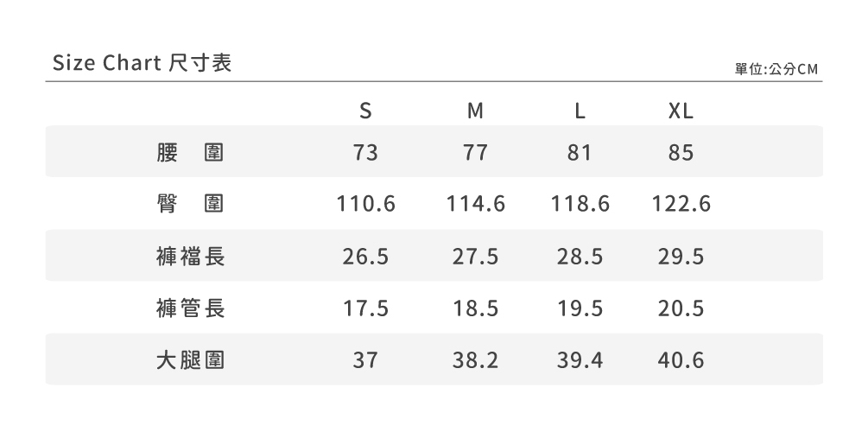Image resolution: width=868 pixels, height=432 pixels.
Task: Click the hip value 118.6 cell
Action: pyautogui.click(x=580, y=204)
